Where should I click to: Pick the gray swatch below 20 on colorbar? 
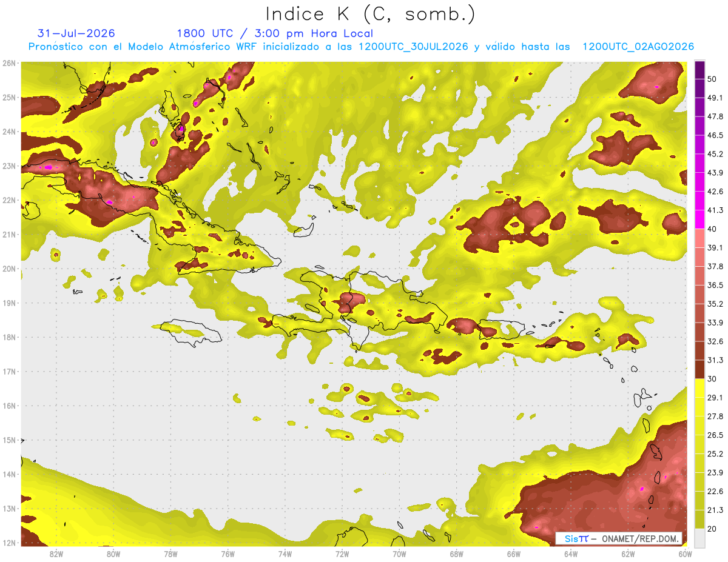(x=700, y=538)
